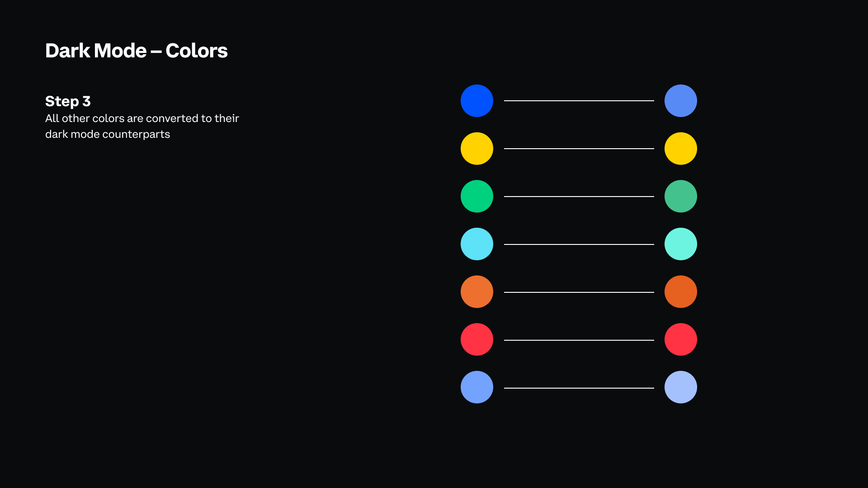The width and height of the screenshot is (868, 488).
Task: Choose the yellow dark mode swatch on right
Action: (680, 149)
